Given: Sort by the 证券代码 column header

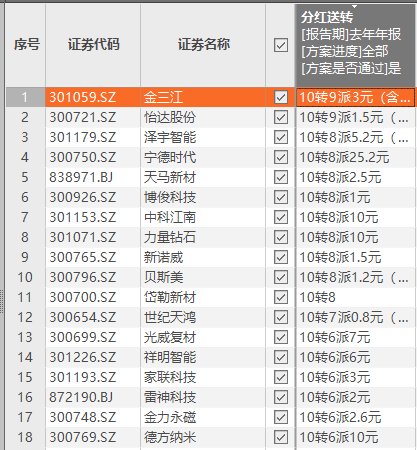Looking at the screenshot, I should click(93, 45).
